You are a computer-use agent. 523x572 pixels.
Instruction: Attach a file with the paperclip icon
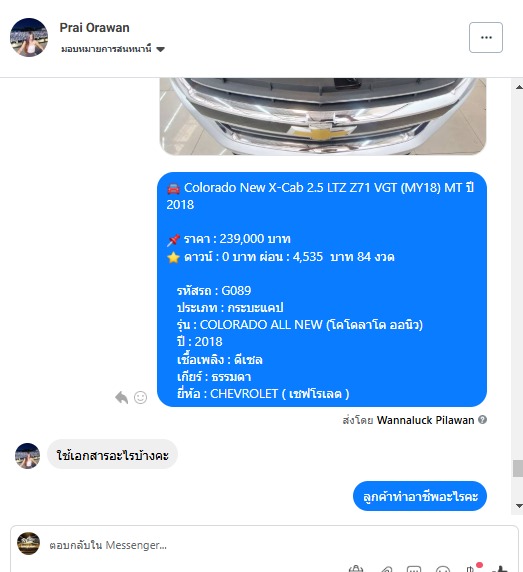pyautogui.click(x=386, y=569)
